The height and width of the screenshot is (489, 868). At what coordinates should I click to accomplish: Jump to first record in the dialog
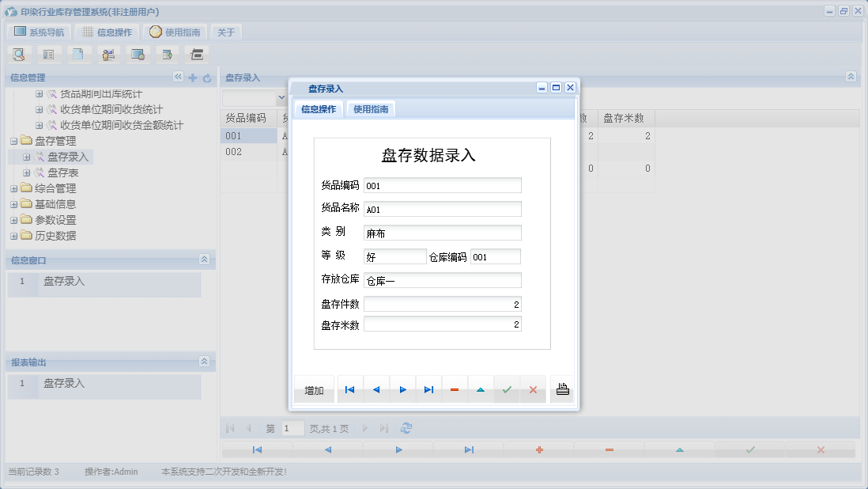349,389
